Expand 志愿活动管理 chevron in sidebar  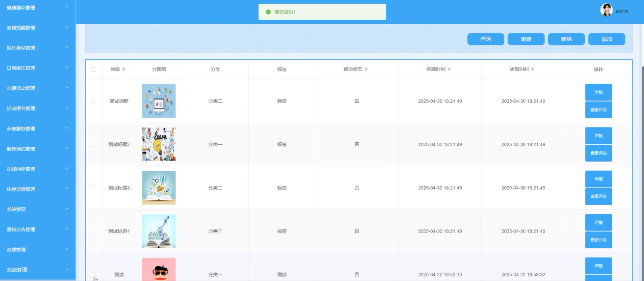coord(67,88)
